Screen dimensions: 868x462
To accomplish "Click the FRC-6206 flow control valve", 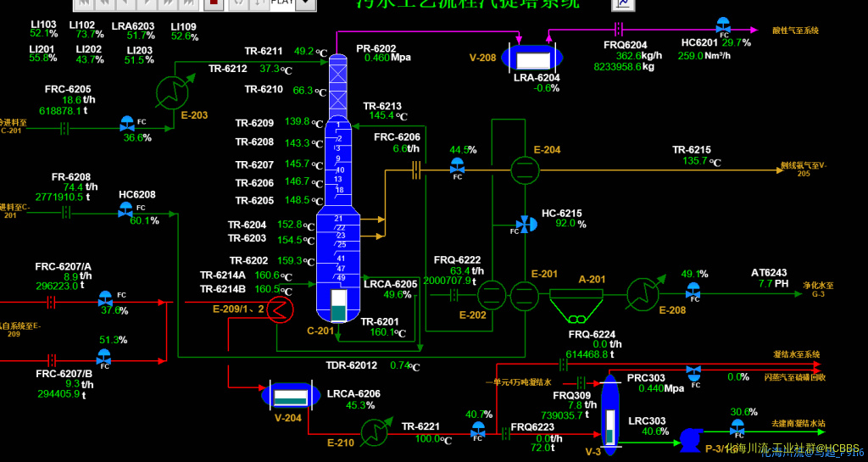I will click(x=457, y=165).
